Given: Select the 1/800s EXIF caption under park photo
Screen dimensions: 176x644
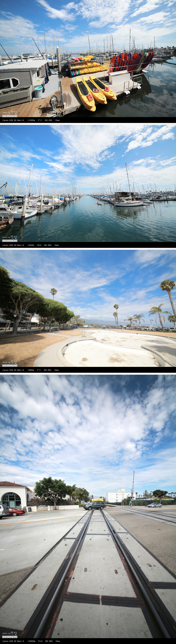Looking at the screenshot, I should pyautogui.click(x=31, y=370).
